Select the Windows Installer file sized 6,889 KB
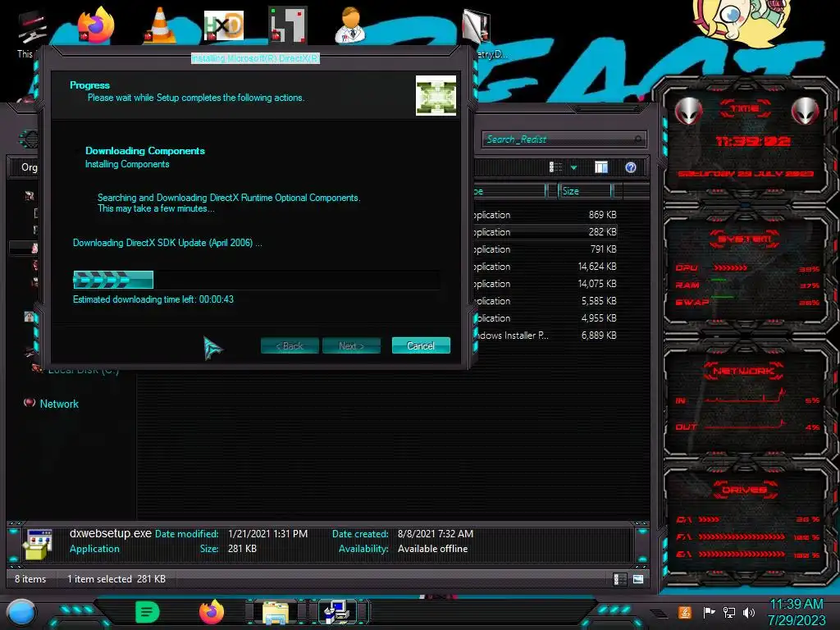 tap(546, 336)
